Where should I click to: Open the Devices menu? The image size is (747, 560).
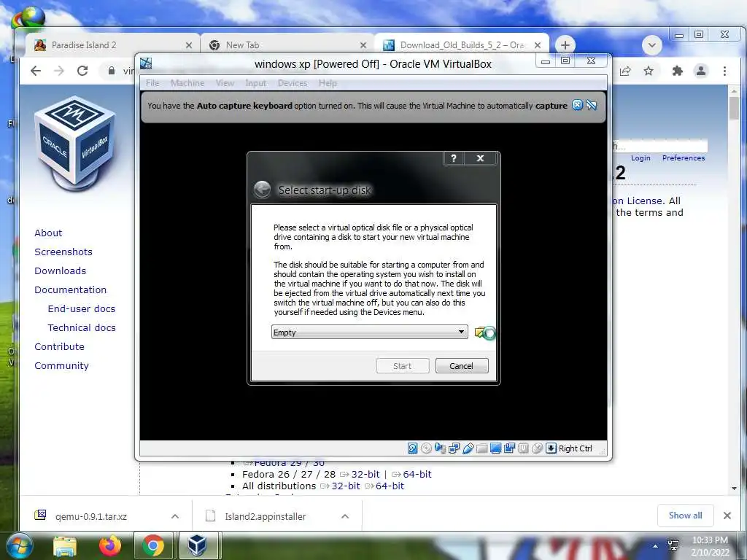292,83
